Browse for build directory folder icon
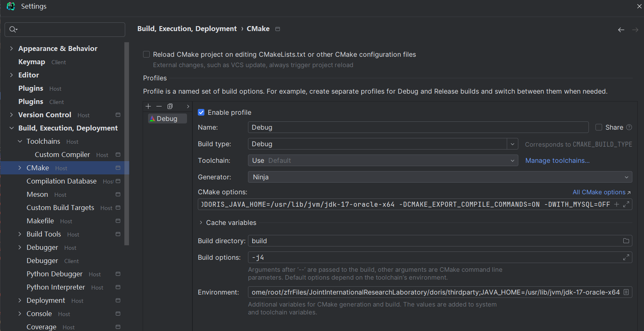The image size is (644, 331). [626, 241]
